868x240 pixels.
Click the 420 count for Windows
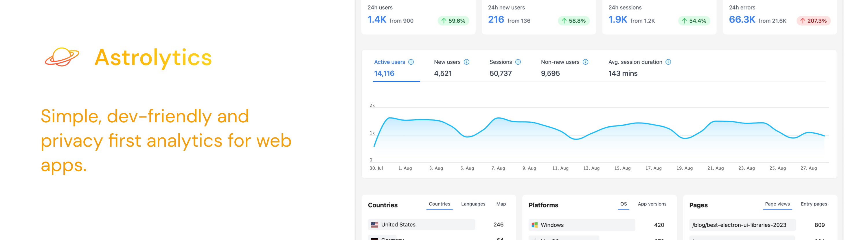[x=659, y=225]
